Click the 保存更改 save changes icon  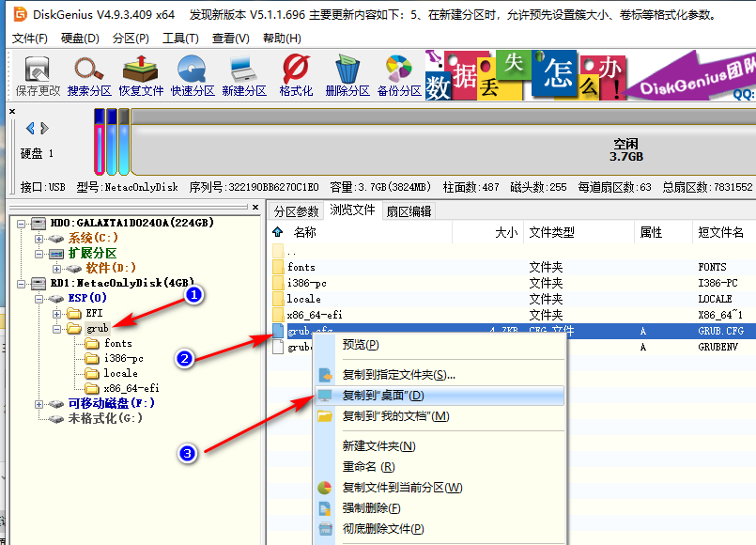point(38,76)
